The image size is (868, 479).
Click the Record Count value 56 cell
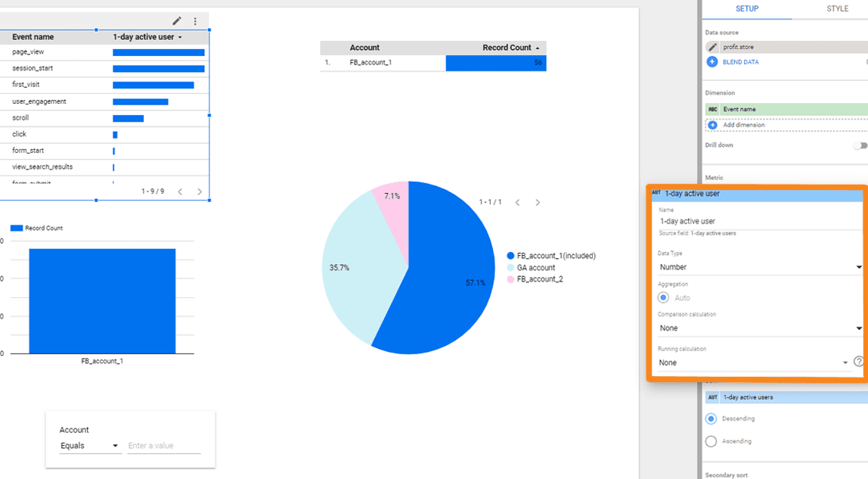click(x=496, y=63)
